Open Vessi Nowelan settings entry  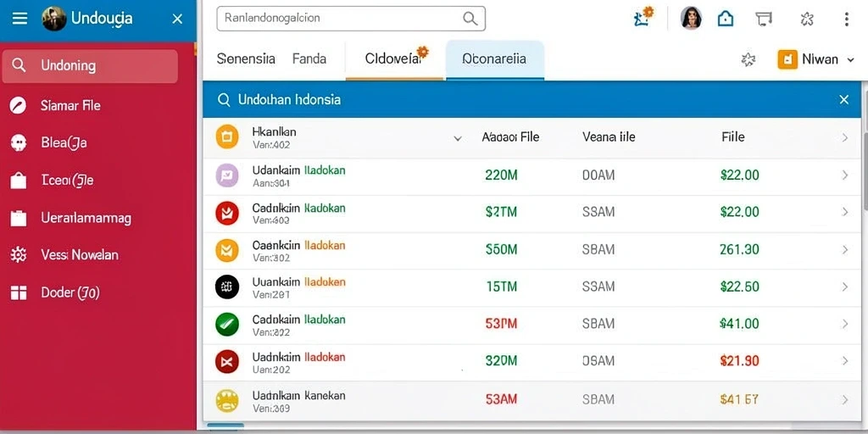coord(79,255)
